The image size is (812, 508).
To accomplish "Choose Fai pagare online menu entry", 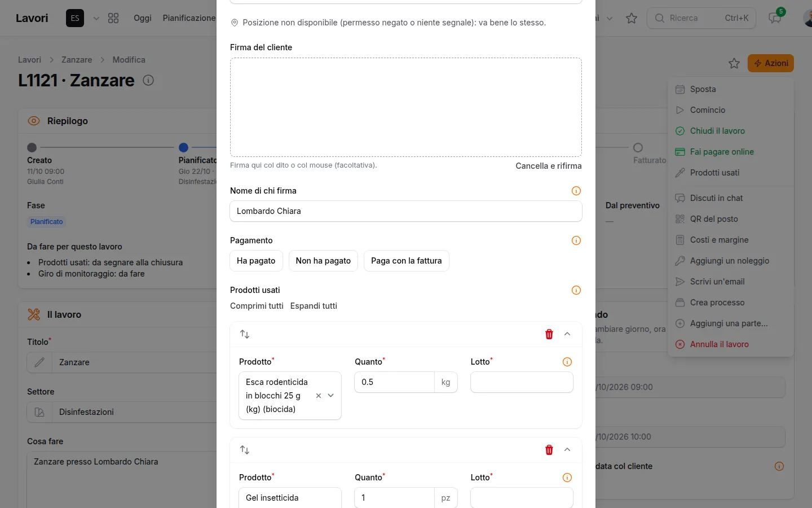I will point(731,152).
